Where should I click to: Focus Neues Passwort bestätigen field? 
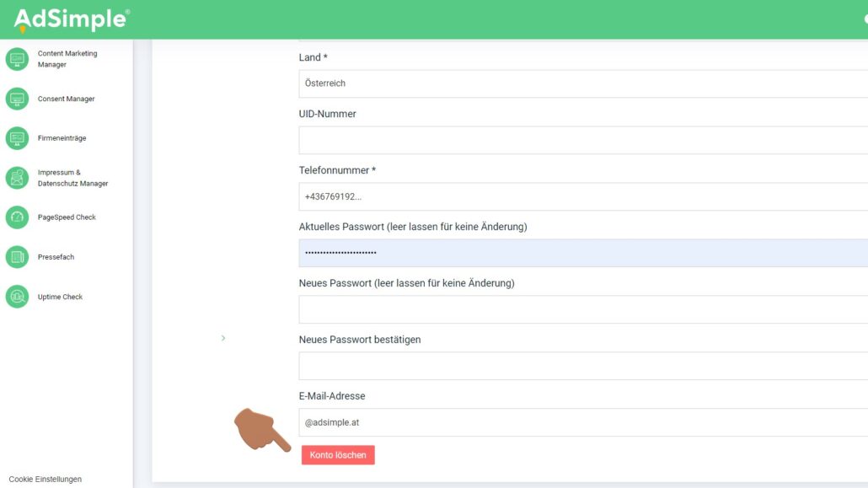click(x=581, y=366)
